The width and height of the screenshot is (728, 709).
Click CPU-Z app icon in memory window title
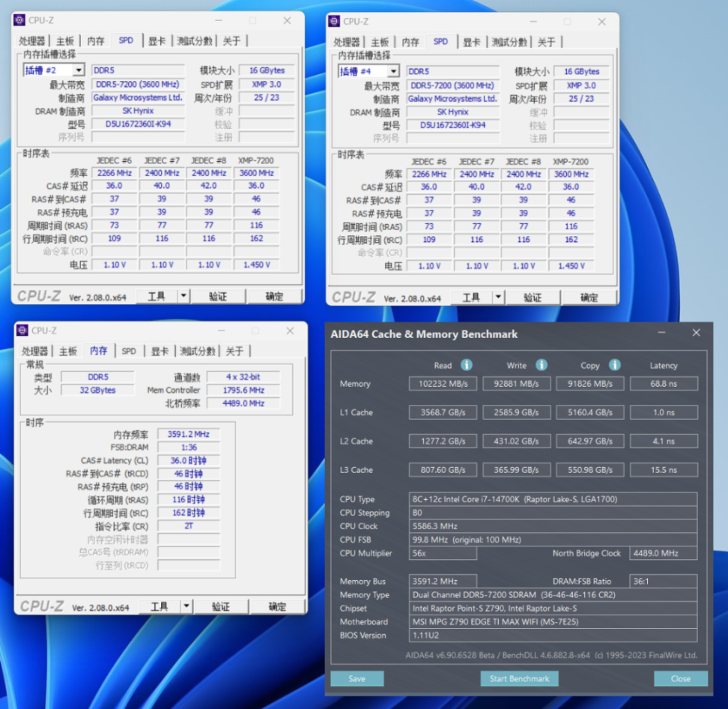[x=22, y=330]
